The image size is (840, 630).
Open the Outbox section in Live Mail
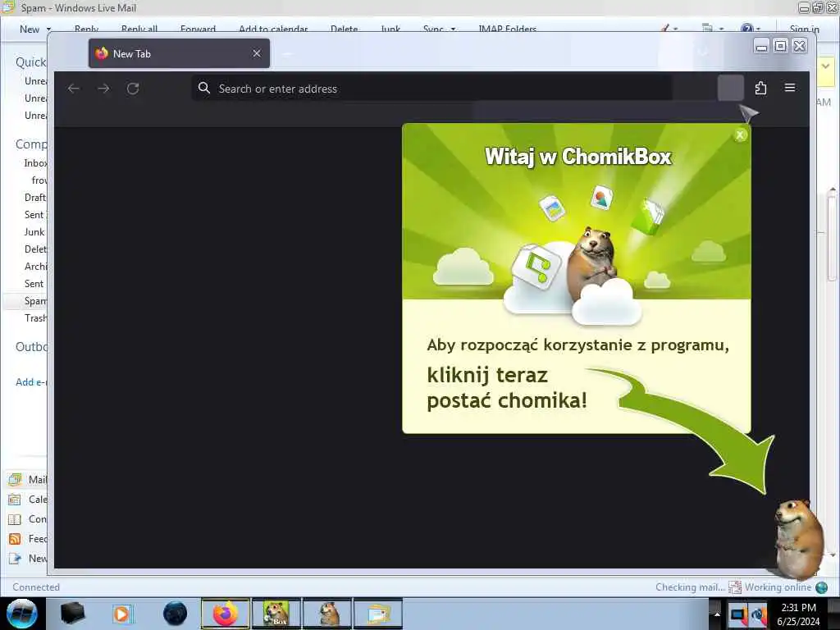pos(31,347)
